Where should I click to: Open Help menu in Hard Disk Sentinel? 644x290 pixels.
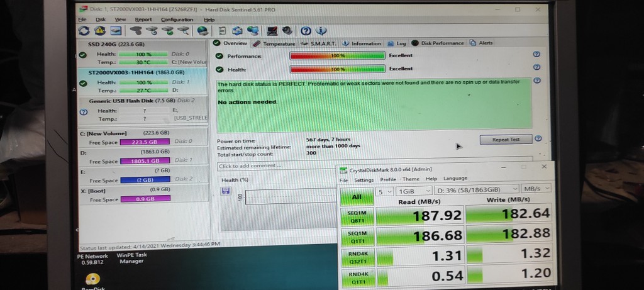(x=209, y=20)
